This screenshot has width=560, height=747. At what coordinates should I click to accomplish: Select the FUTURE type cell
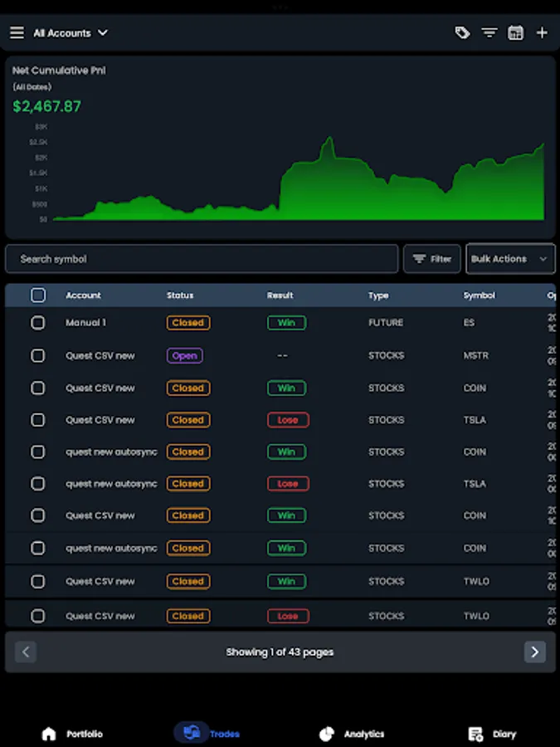point(386,323)
